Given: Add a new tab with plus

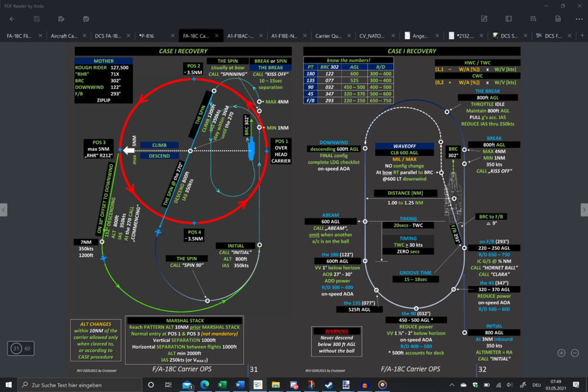Looking at the screenshot, I should [582, 35].
